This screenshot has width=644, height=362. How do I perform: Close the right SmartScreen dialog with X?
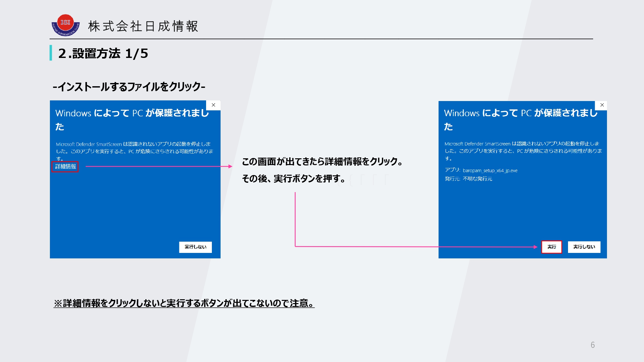click(x=602, y=105)
